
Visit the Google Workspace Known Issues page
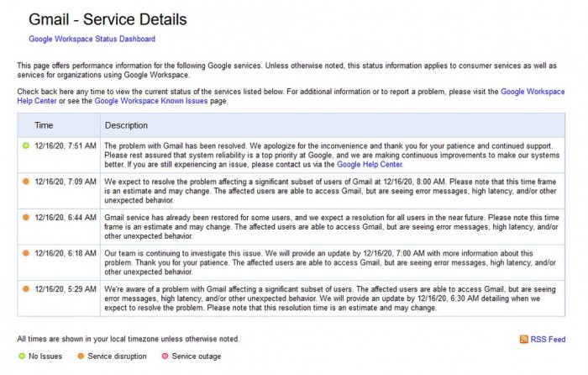click(x=150, y=101)
